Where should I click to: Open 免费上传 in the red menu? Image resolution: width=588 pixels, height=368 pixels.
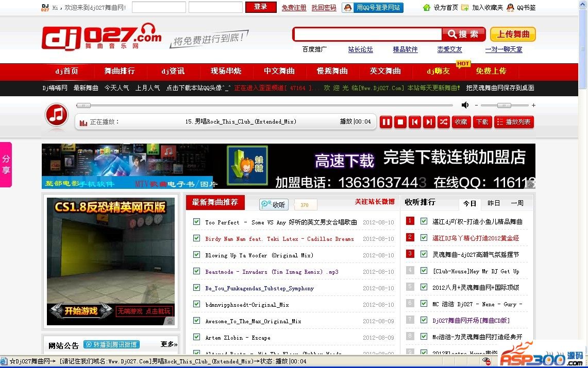tap(491, 71)
